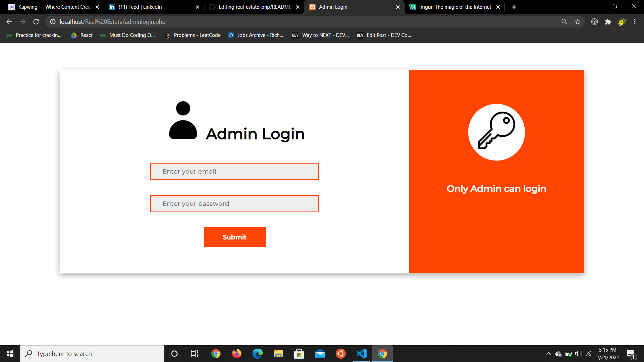Click the Chrome browser taskbar icon
This screenshot has width=644, height=362.
[x=382, y=353]
